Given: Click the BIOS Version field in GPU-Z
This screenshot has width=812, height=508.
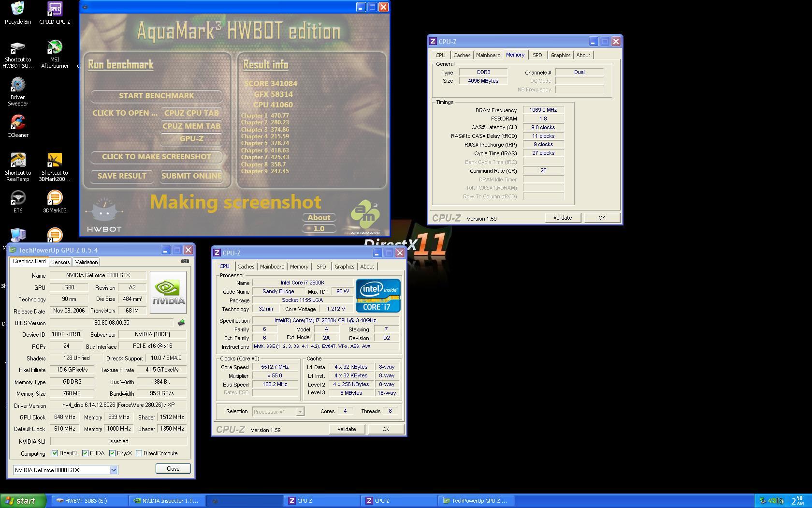Looking at the screenshot, I should tap(112, 323).
